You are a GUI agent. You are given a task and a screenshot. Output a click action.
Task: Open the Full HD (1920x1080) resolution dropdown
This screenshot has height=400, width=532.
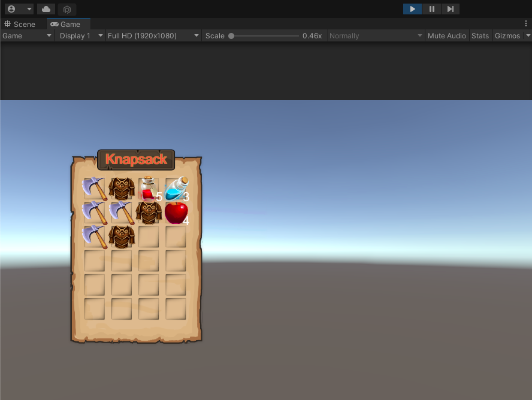pyautogui.click(x=153, y=36)
